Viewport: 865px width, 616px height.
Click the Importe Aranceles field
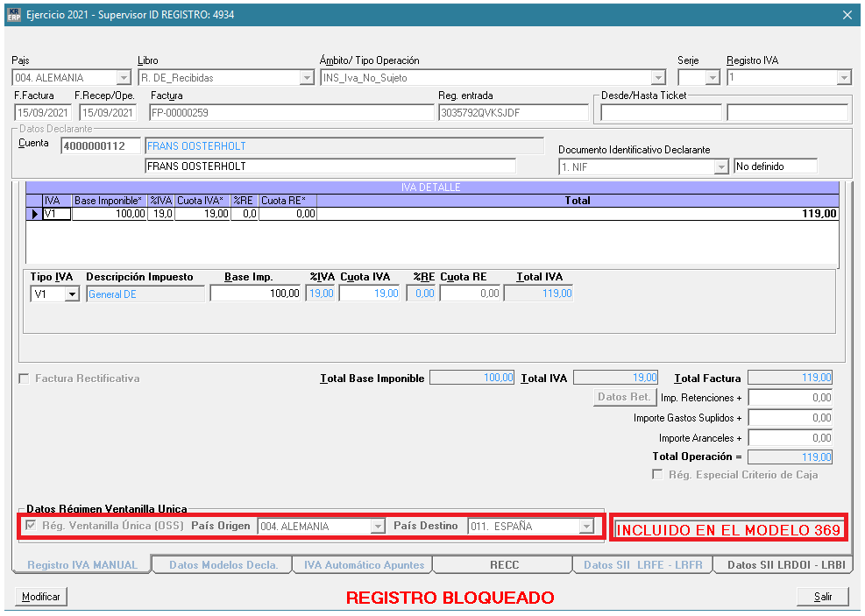pos(790,438)
